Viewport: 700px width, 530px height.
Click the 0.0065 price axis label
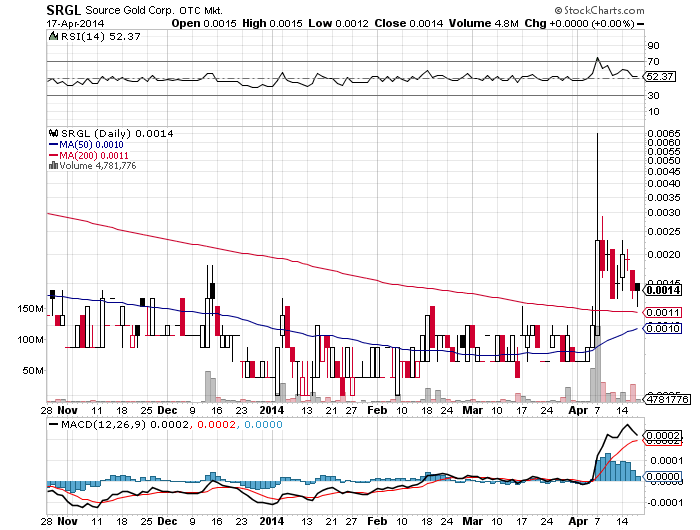pos(664,134)
